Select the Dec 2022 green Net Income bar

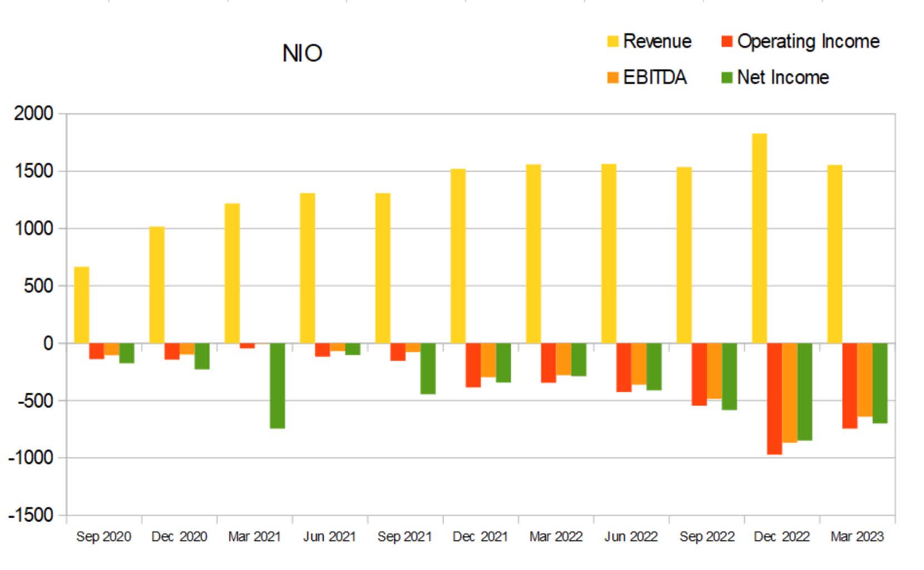[805, 392]
